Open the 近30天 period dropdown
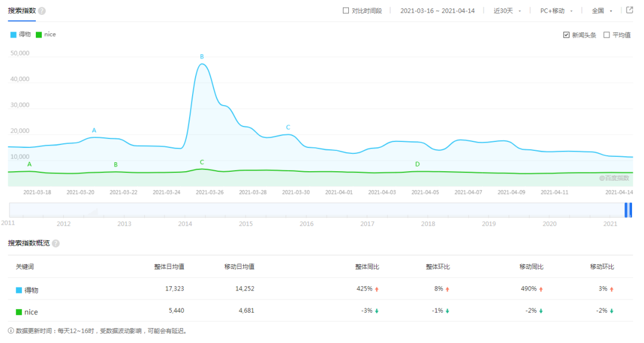The height and width of the screenshot is (343, 644). click(507, 11)
